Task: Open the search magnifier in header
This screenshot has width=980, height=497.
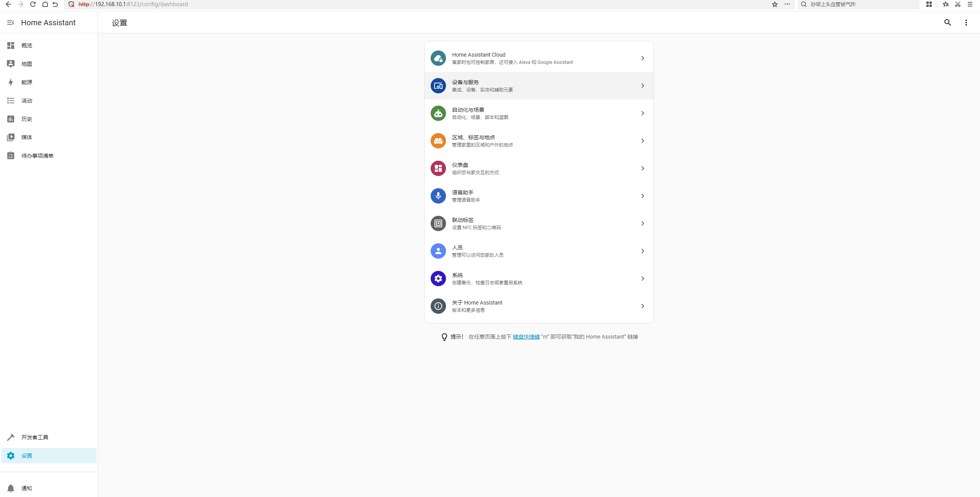Action: (x=947, y=23)
